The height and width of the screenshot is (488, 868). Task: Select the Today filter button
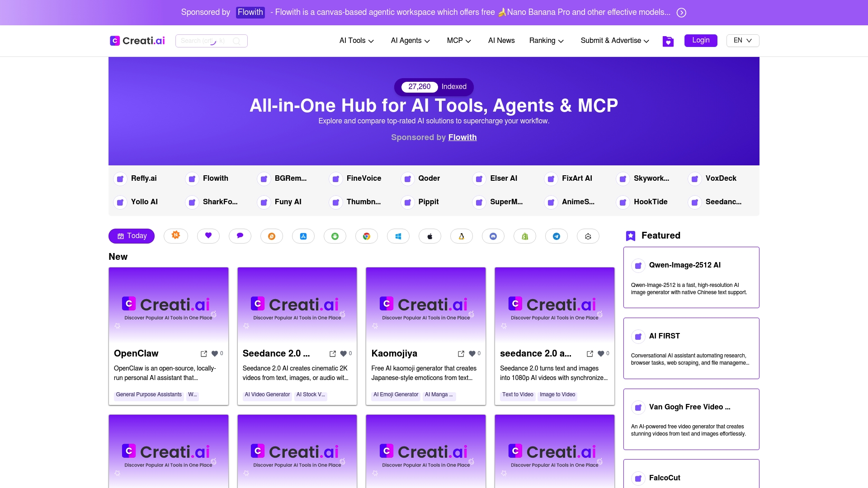(131, 236)
